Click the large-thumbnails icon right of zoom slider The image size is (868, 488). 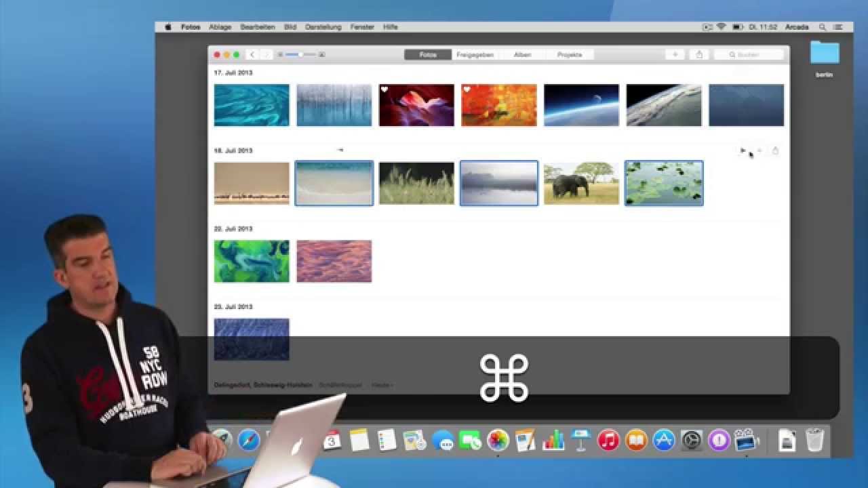[x=322, y=55]
